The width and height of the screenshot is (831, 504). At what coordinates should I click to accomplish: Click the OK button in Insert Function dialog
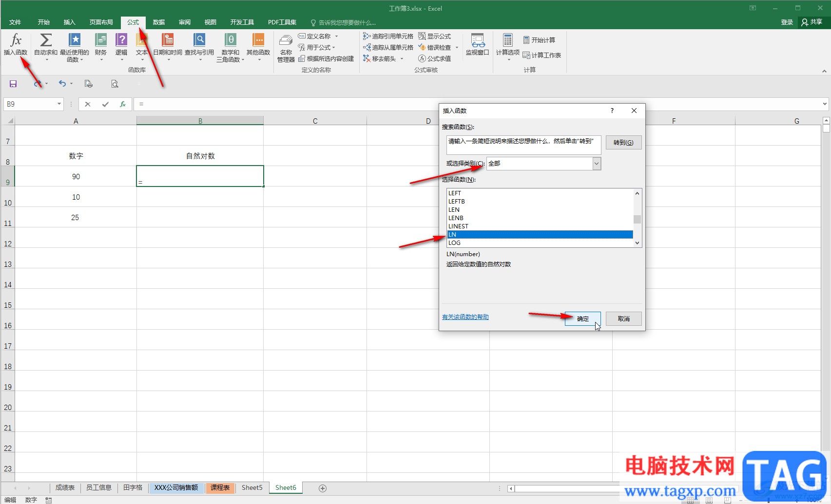tap(583, 319)
